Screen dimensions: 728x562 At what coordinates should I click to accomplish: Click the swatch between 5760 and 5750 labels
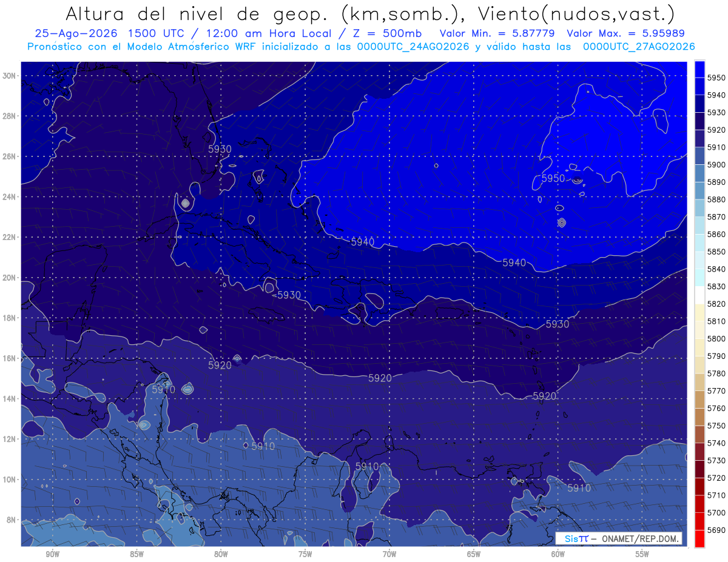(699, 416)
